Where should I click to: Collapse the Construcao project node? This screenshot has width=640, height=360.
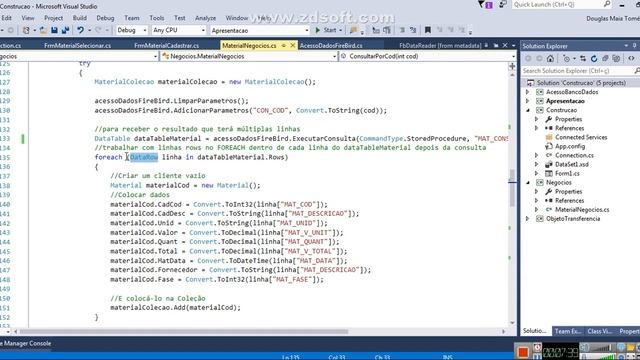[528, 110]
